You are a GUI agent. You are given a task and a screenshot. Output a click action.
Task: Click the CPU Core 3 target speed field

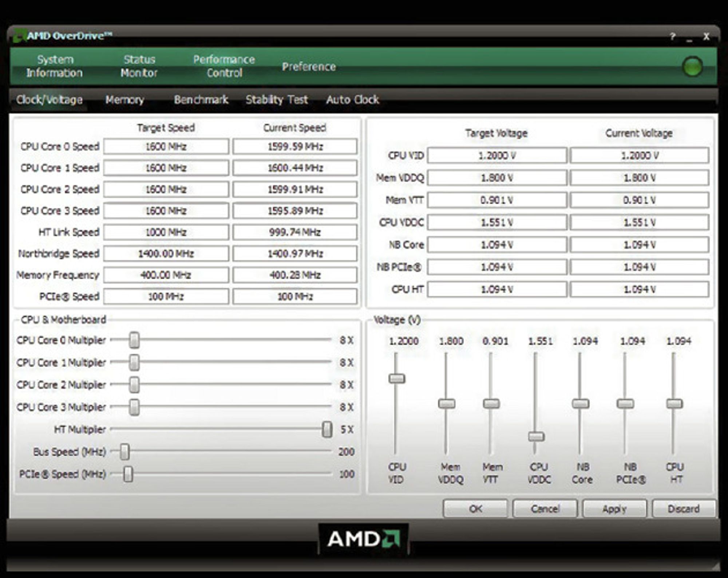click(166, 211)
